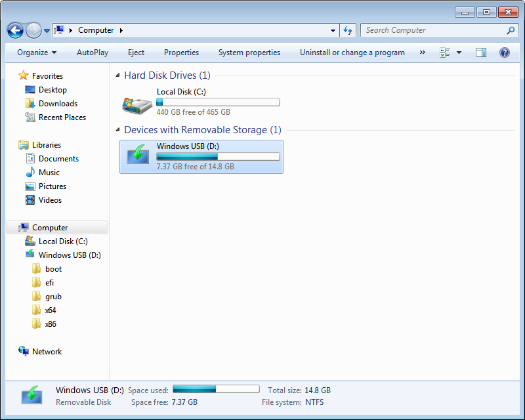Image resolution: width=525 pixels, height=420 pixels.
Task: Open the Help button
Action: 504,52
